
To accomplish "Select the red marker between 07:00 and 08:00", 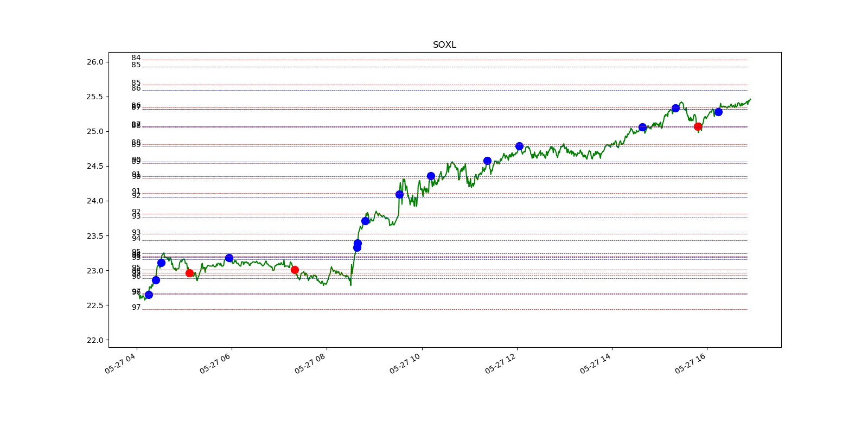I will point(295,270).
